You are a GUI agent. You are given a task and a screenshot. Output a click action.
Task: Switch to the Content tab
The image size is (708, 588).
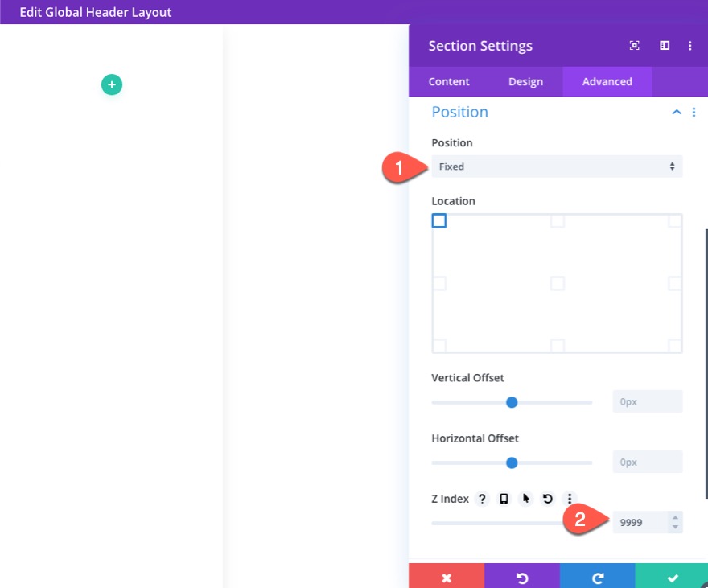[x=448, y=81]
